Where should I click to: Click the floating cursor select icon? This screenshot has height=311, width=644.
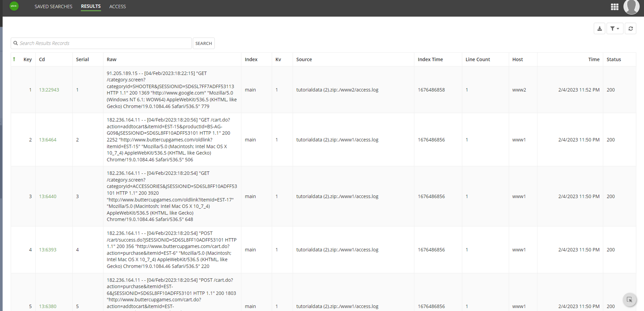(x=629, y=299)
